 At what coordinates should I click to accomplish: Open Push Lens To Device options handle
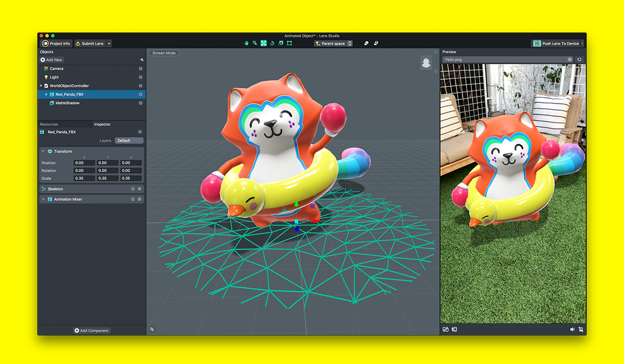tap(582, 44)
